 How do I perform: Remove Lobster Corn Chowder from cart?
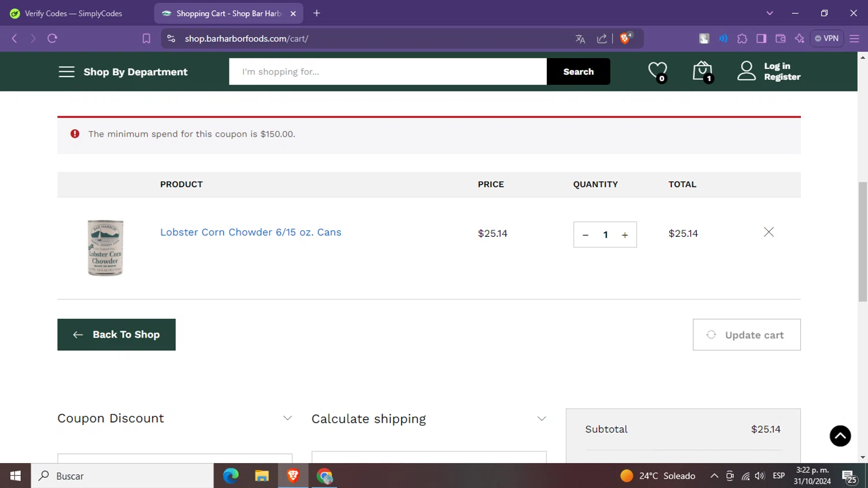[768, 232]
